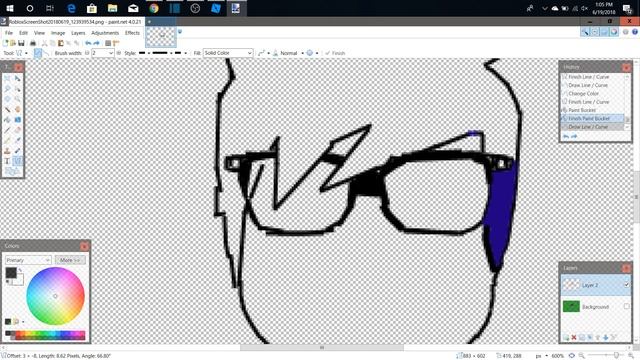
Task: Select the Recolor tool
Action: pyautogui.click(x=18, y=151)
